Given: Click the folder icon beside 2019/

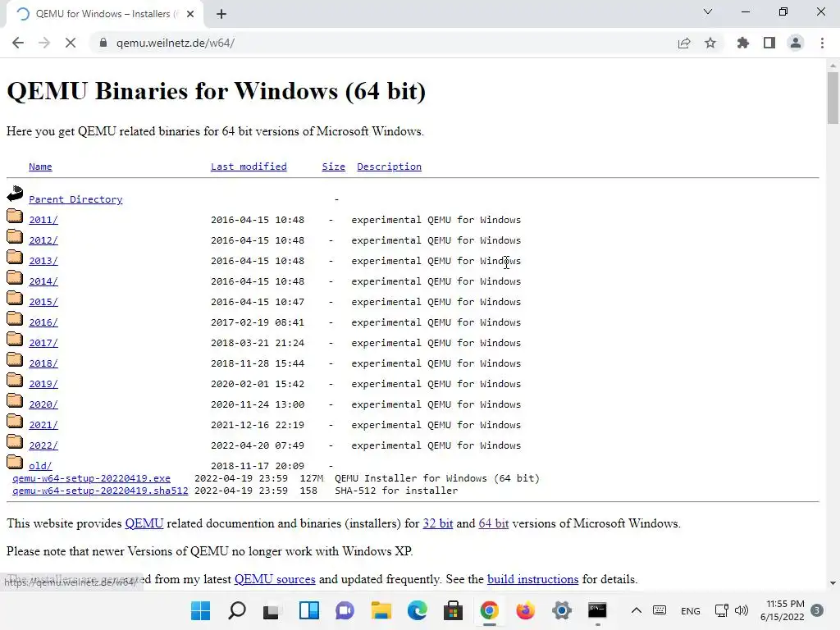Looking at the screenshot, I should [15, 380].
